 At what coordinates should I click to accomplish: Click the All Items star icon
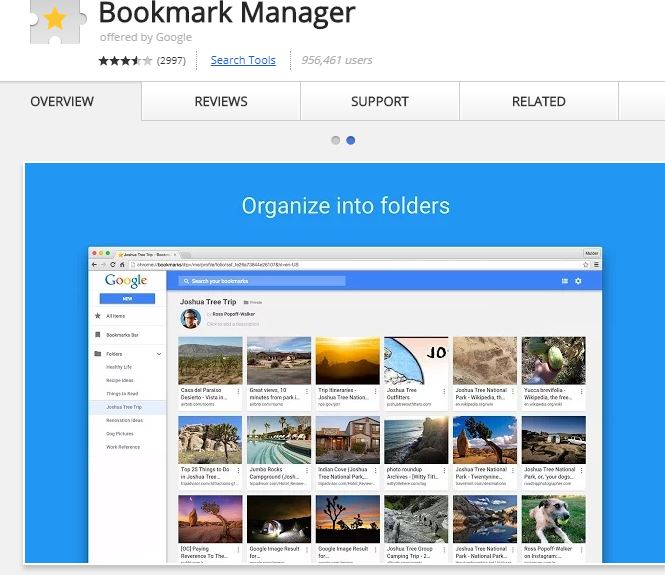[97, 316]
